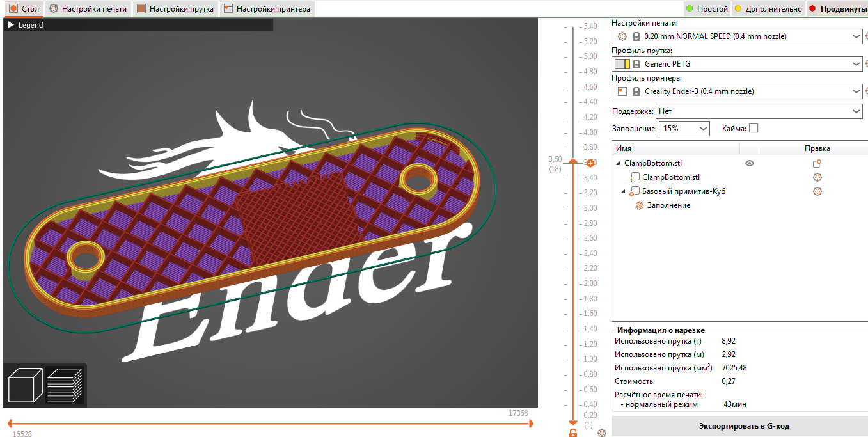868x437 pixels.
Task: Click the Заполнение infill icon in the tree
Action: pos(639,205)
